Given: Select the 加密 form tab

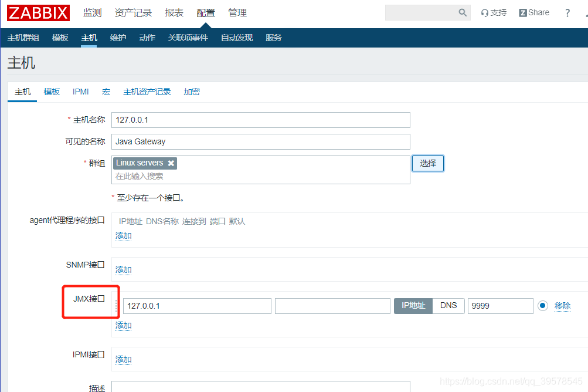Looking at the screenshot, I should [192, 92].
